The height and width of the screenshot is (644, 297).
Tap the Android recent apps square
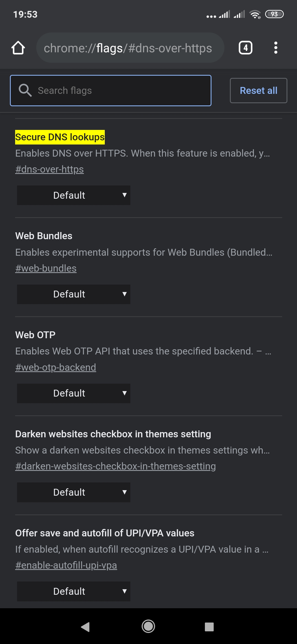pyautogui.click(x=209, y=627)
